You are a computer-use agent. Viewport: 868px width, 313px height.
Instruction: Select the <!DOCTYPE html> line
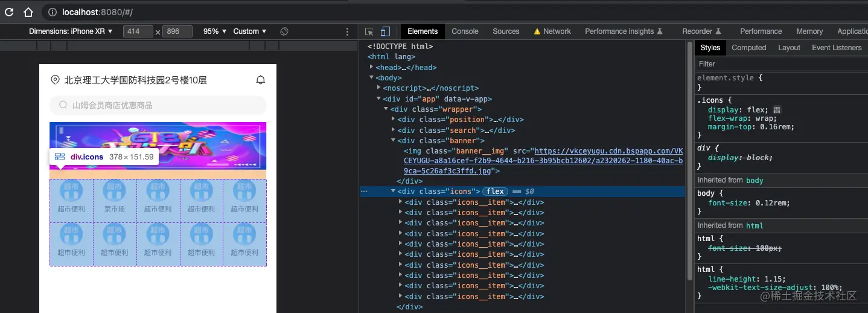[x=400, y=46]
